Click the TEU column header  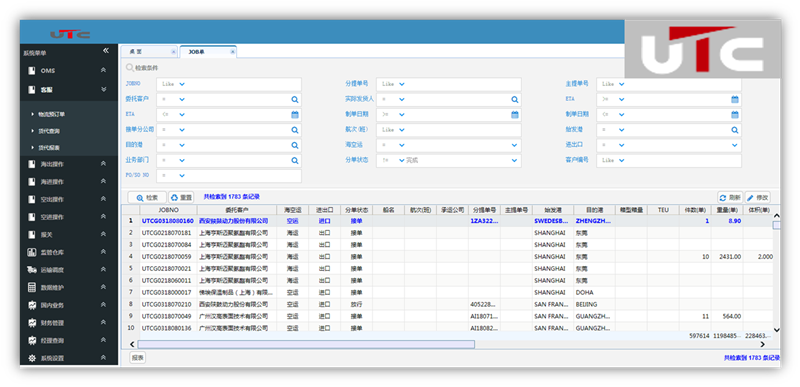click(x=663, y=210)
